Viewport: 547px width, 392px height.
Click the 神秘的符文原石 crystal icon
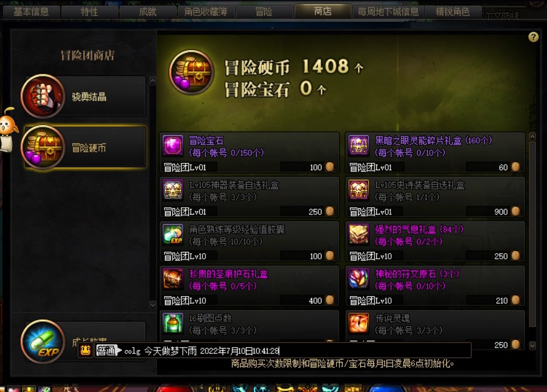(359, 279)
